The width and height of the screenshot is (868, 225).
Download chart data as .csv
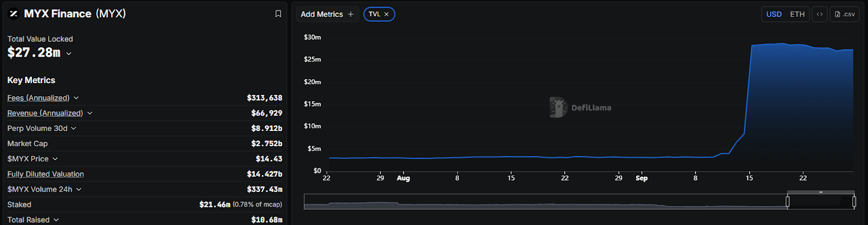[x=844, y=14]
